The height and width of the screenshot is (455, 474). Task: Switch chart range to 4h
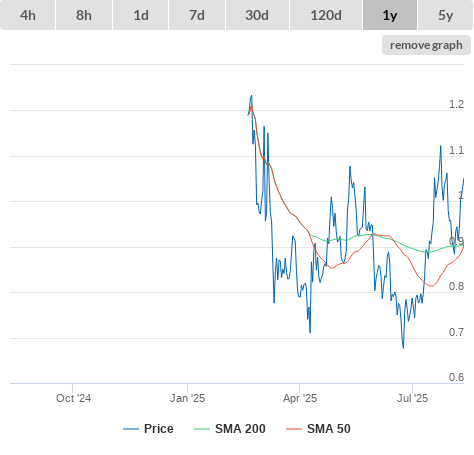point(28,15)
